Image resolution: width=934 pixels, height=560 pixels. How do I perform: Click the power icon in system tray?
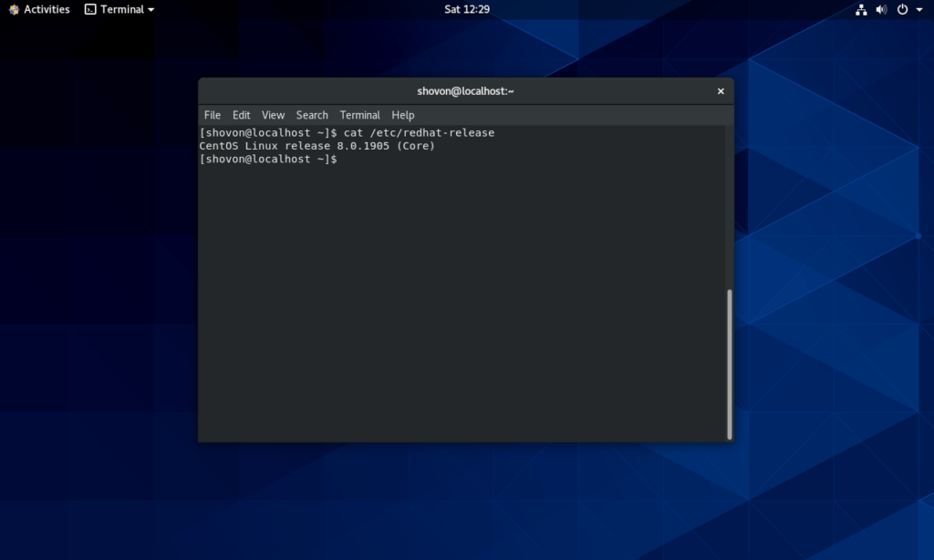[x=902, y=9]
